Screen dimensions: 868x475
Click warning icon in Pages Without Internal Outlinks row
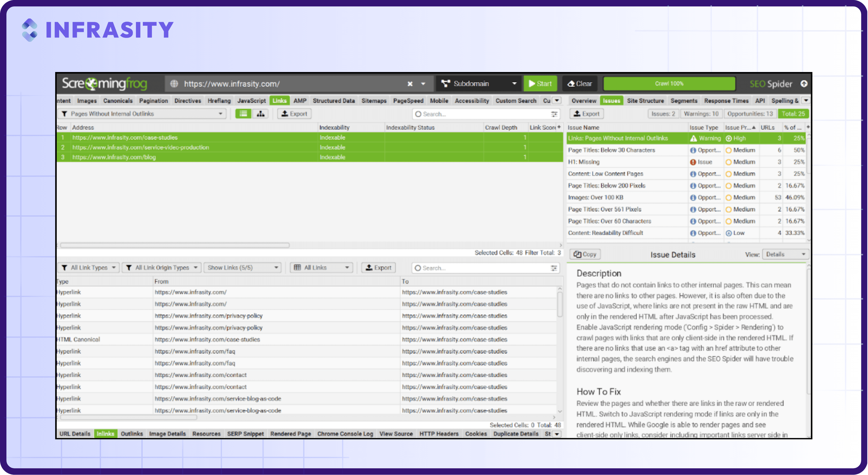point(694,138)
